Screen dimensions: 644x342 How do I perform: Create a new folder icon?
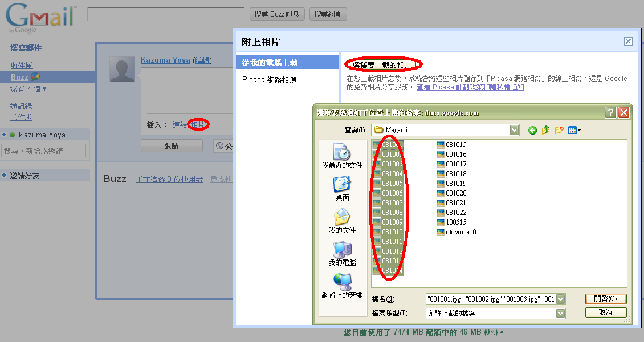point(559,130)
